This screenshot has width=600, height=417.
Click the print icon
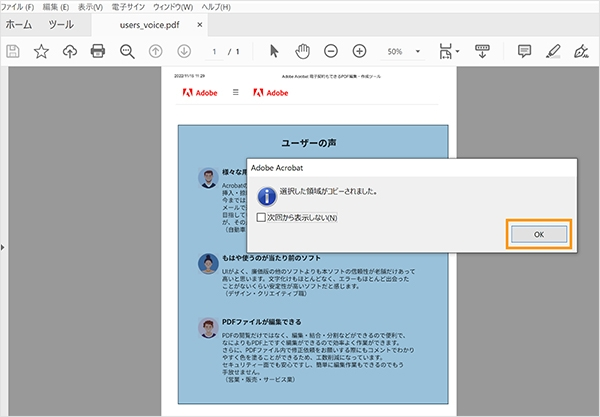coord(98,51)
